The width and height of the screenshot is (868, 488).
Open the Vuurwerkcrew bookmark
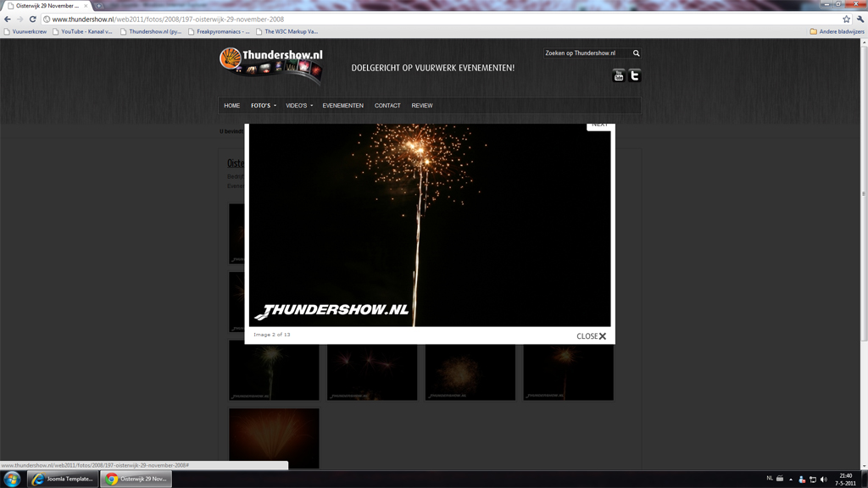click(25, 31)
